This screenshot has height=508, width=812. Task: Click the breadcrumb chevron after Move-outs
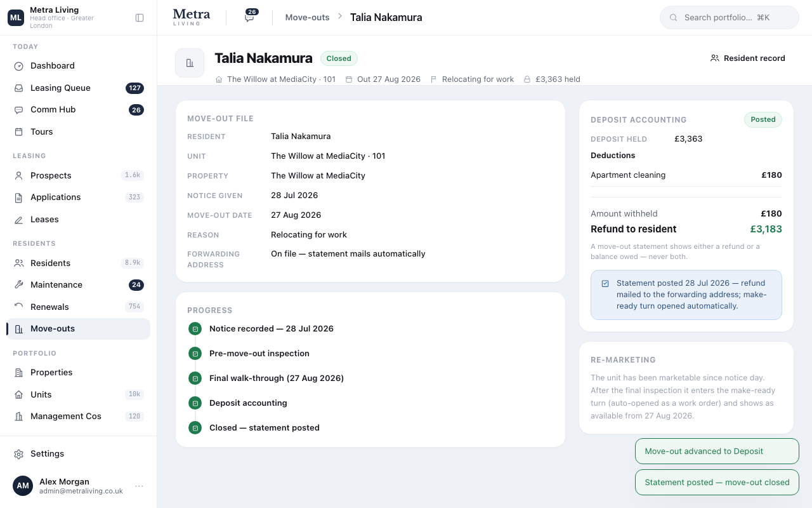click(x=340, y=17)
